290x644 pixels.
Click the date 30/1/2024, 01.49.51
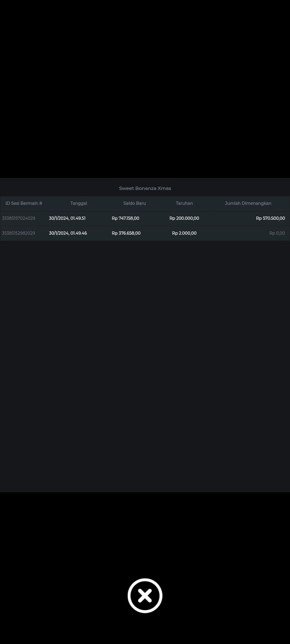click(67, 218)
